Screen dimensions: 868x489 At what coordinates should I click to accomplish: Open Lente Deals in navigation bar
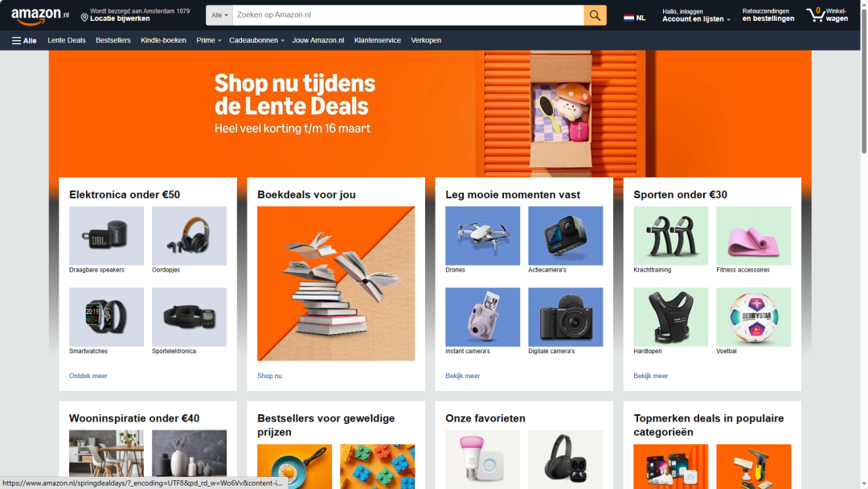click(x=67, y=40)
